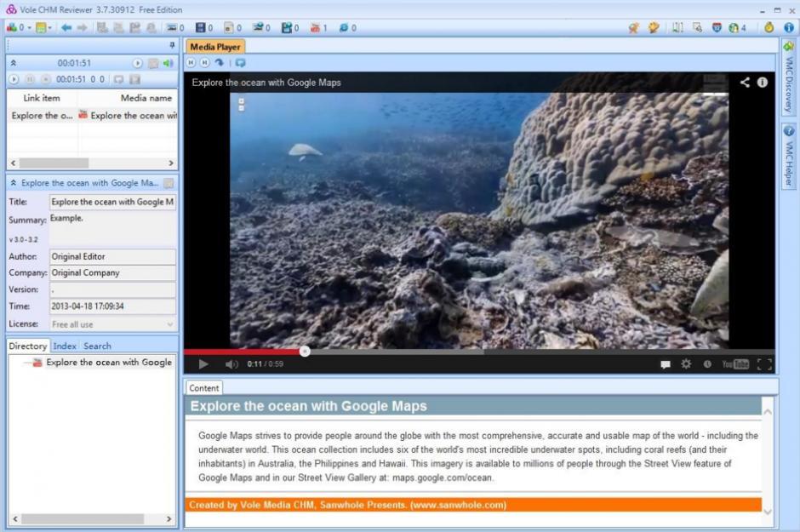Toggle the green speaker icon in the left panel
Viewport: 800px width, 532px height.
pos(169,63)
